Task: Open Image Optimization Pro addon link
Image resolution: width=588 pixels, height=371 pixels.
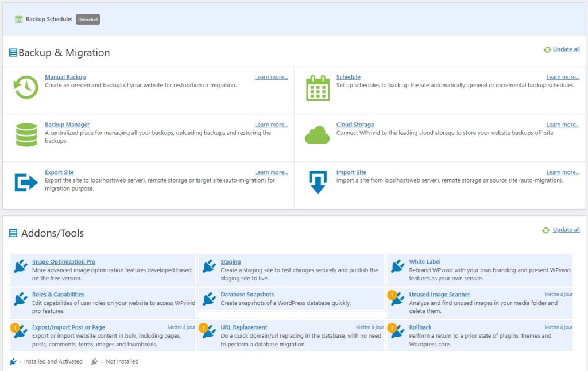Action: [x=64, y=261]
